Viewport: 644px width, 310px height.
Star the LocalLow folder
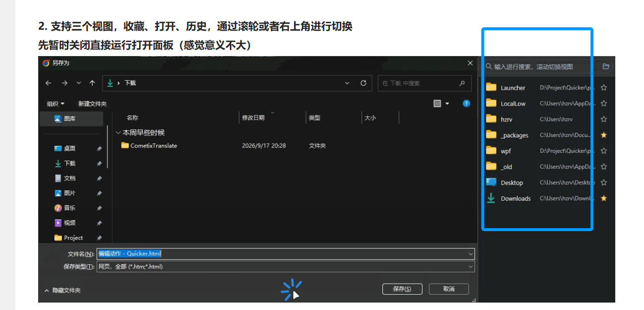(x=604, y=104)
